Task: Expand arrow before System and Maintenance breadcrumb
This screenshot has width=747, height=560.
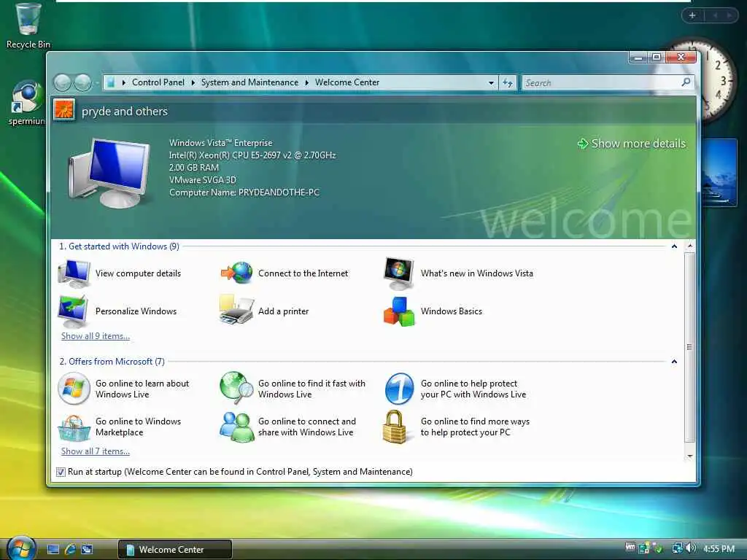Action: pos(193,83)
